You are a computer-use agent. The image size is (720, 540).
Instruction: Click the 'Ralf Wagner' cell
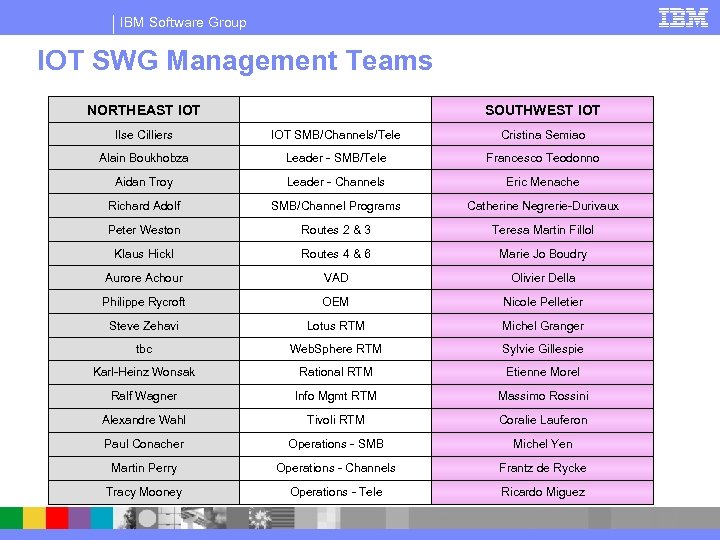point(144,396)
